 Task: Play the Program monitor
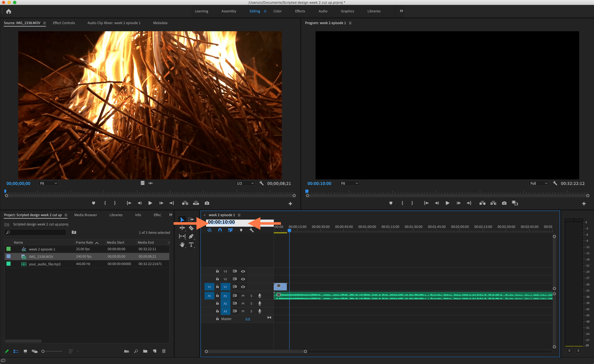coord(447,203)
